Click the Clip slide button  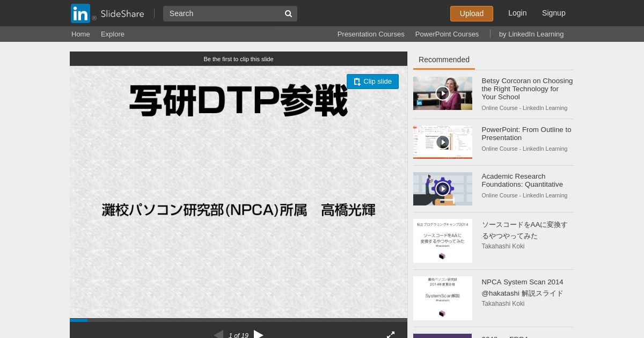pyautogui.click(x=372, y=82)
